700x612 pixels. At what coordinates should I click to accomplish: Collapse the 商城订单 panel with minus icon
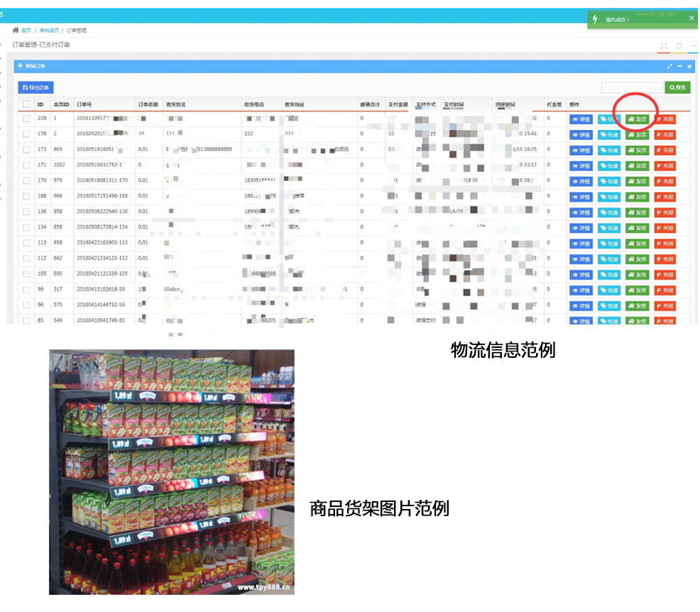[x=679, y=66]
